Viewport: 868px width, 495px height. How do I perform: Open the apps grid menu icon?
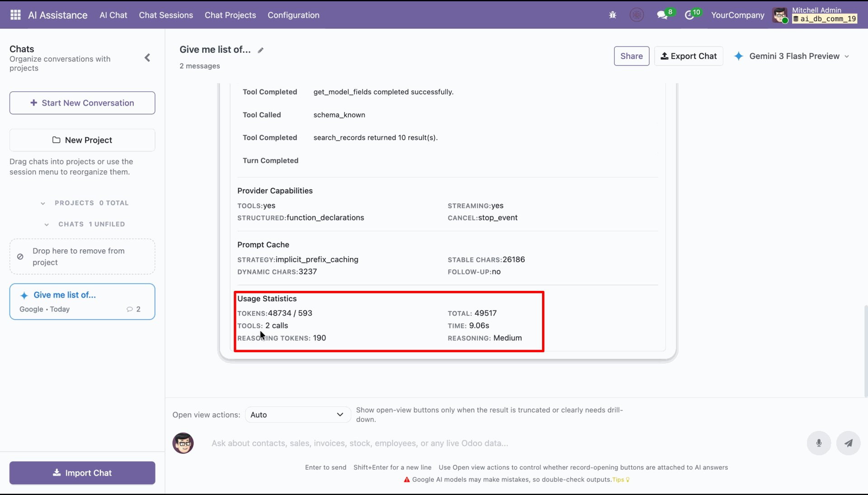[15, 15]
